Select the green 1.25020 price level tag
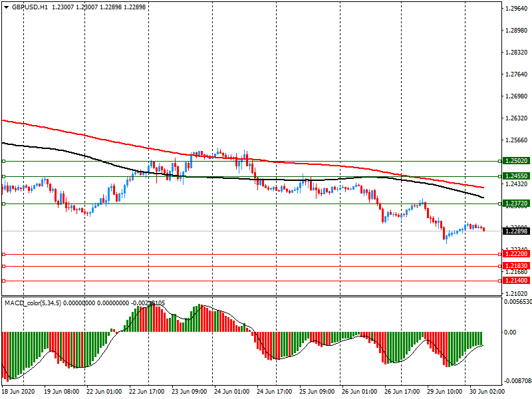 point(516,161)
